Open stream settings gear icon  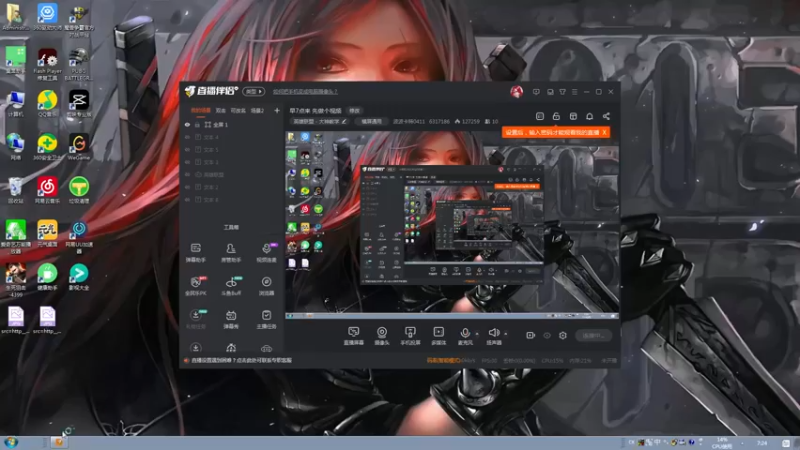coord(563,335)
